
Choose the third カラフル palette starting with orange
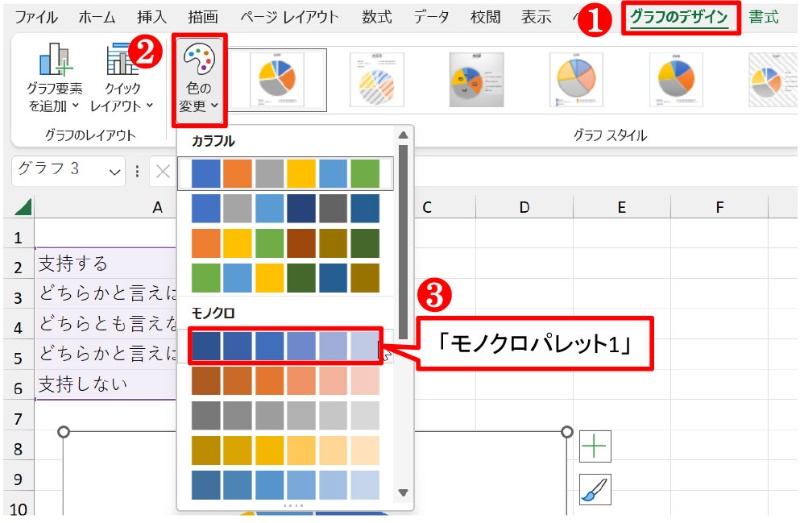(285, 243)
